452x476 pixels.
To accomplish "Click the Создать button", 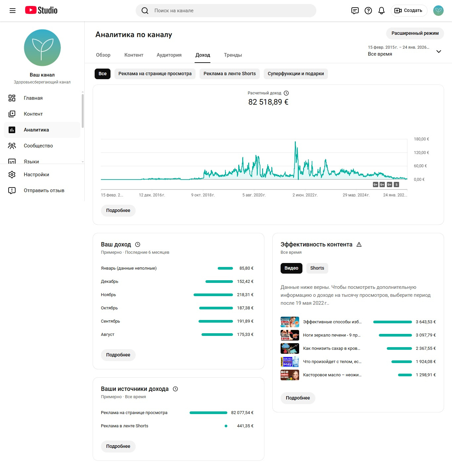I will pos(409,11).
